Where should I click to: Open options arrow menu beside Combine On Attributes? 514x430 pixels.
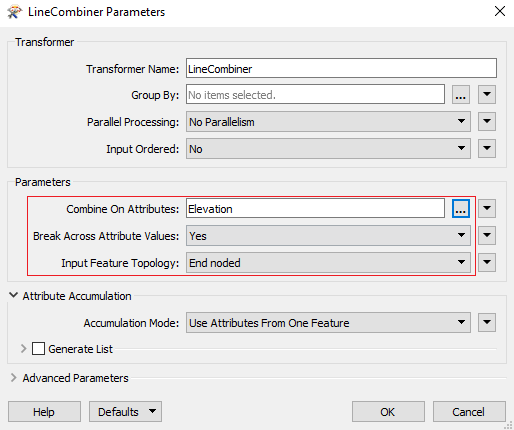coord(487,209)
